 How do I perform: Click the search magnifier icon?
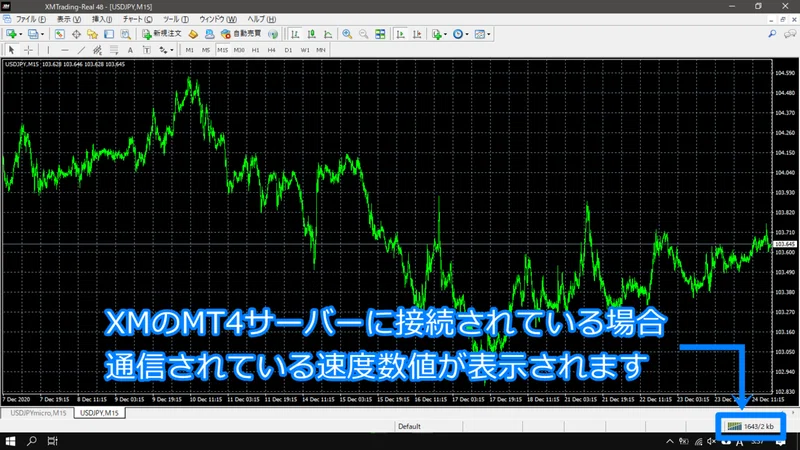coord(772,34)
